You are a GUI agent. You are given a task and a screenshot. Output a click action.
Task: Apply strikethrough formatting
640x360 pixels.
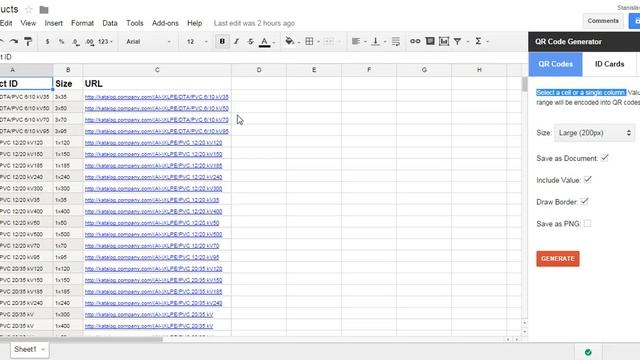(250, 41)
